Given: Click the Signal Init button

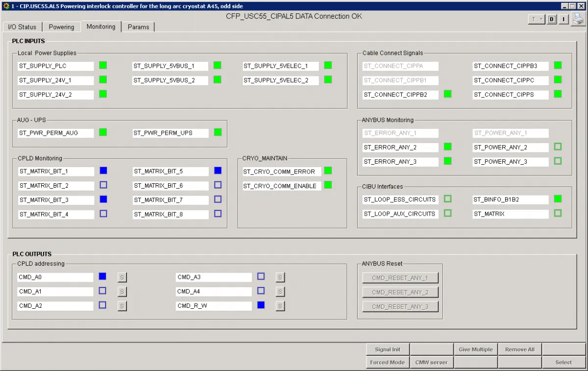Looking at the screenshot, I should click(387, 349).
